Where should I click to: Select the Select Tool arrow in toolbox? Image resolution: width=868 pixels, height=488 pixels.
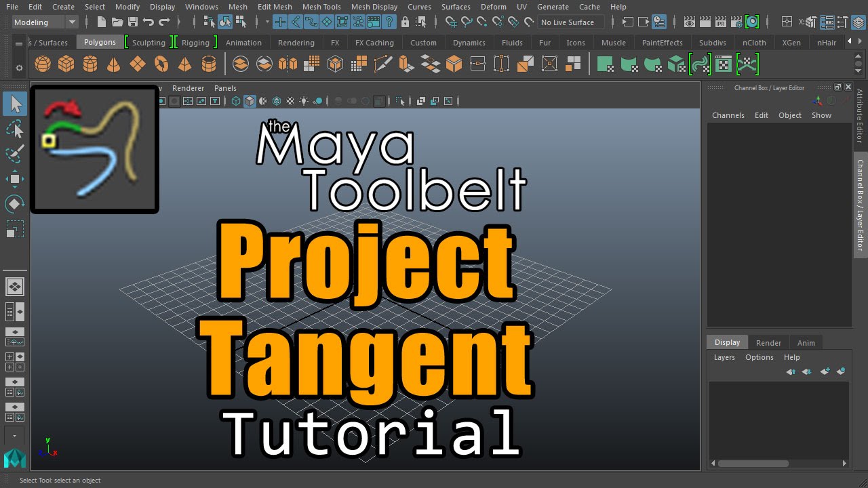pyautogui.click(x=15, y=104)
